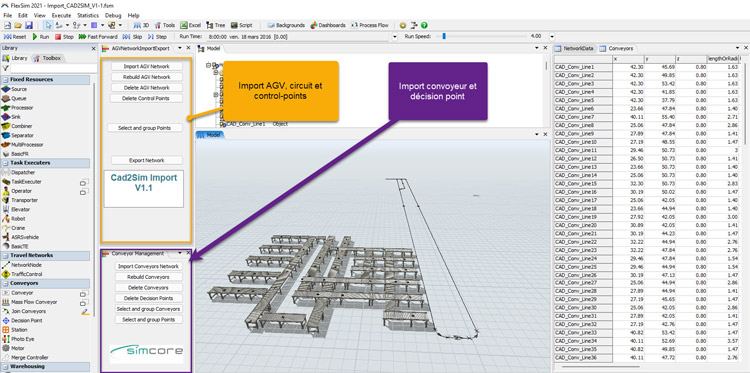Open the Excel interface from the toolbar
This screenshot has height=373, width=750.
pyautogui.click(x=190, y=25)
